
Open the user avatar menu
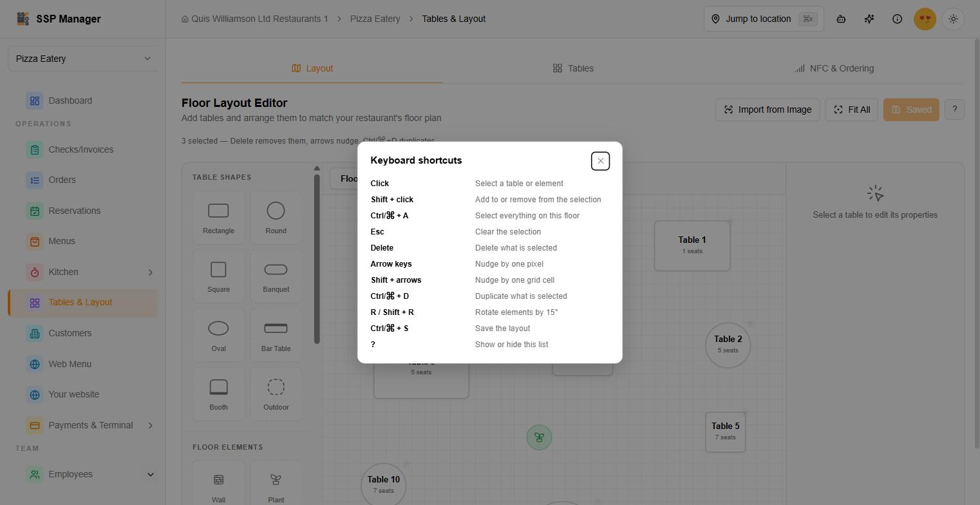point(925,19)
